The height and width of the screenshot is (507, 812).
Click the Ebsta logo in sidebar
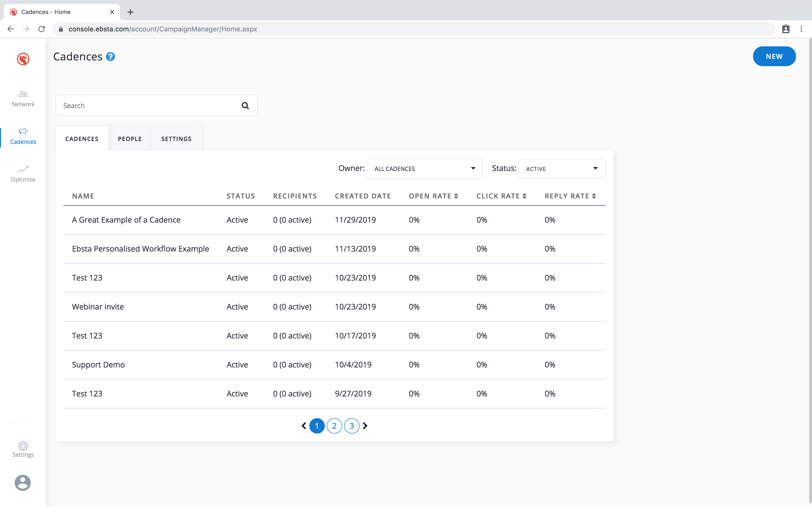23,59
